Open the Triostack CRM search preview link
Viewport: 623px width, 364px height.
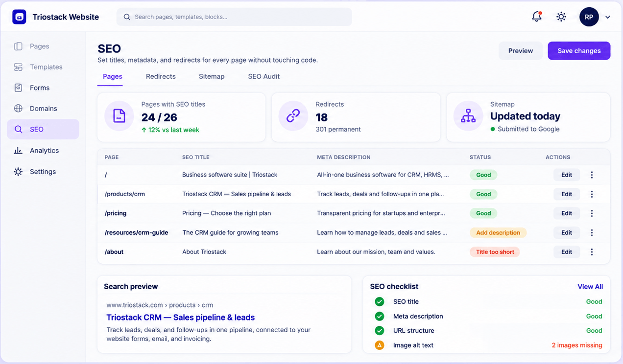pyautogui.click(x=181, y=318)
